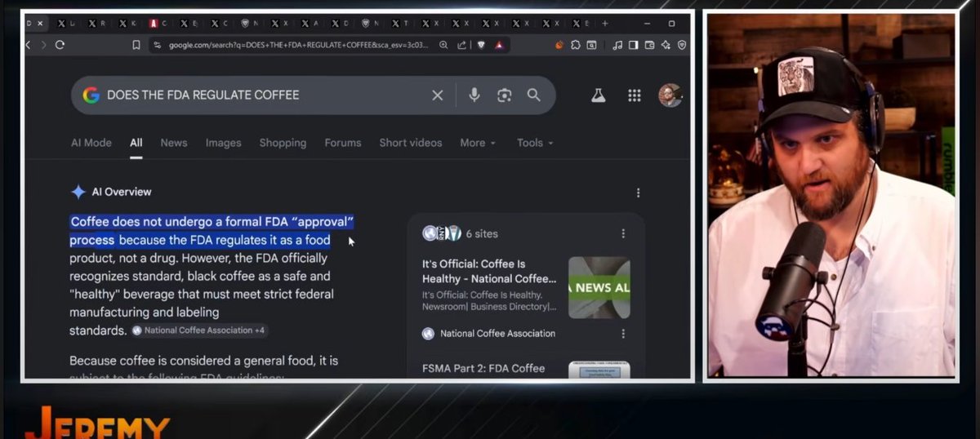Share this page via address bar share icon
980x439 pixels.
(x=461, y=45)
